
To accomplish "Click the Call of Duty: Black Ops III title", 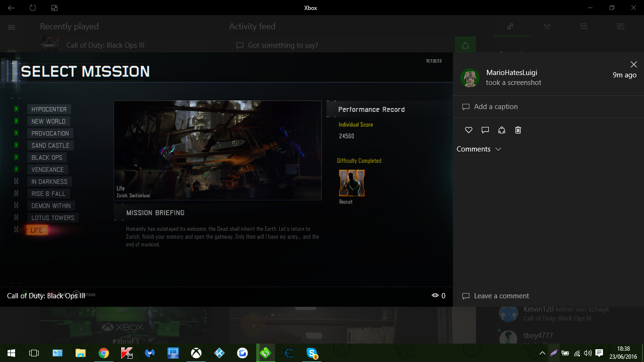I will coord(46,296).
